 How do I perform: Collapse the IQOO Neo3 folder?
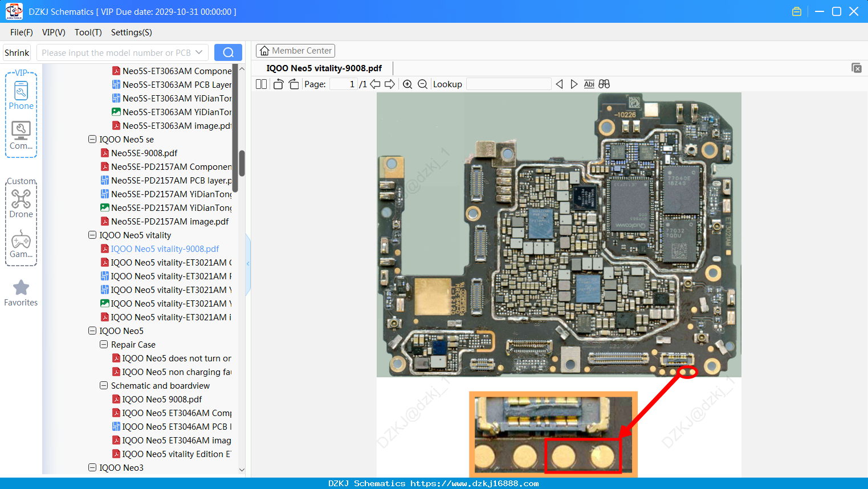[92, 467]
